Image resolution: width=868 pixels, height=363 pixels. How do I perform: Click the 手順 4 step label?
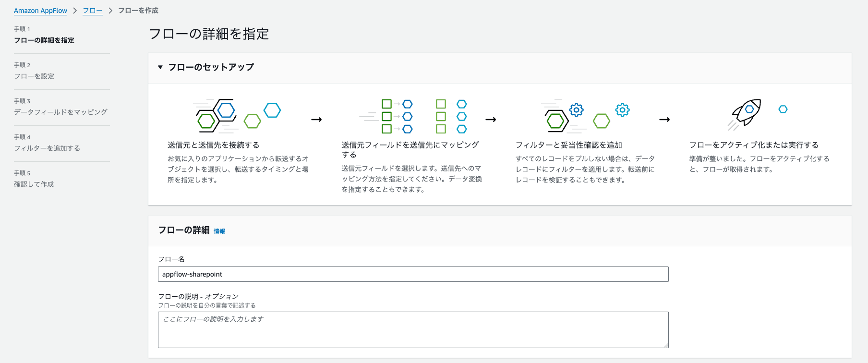coord(22,137)
